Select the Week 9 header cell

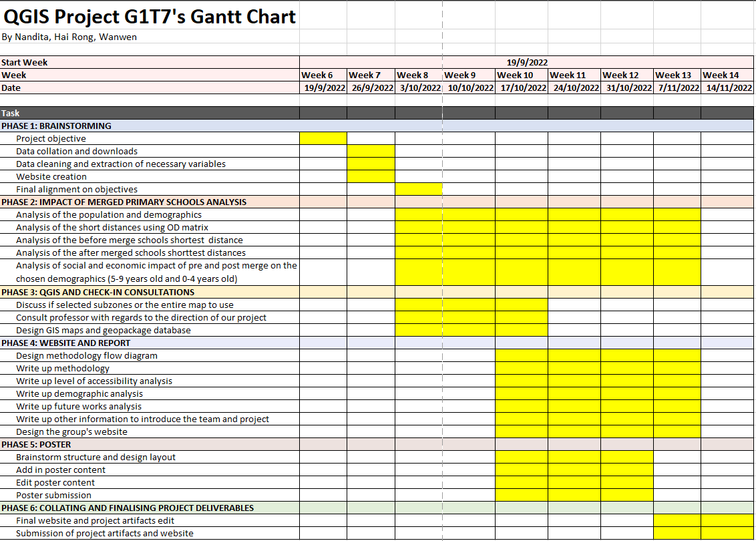(467, 75)
